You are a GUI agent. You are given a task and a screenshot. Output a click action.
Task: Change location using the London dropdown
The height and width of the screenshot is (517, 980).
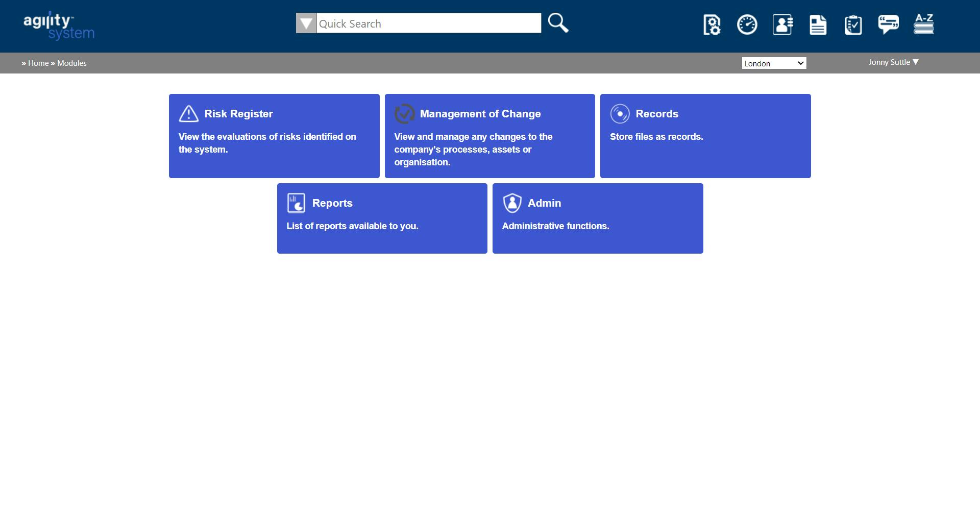pos(774,63)
